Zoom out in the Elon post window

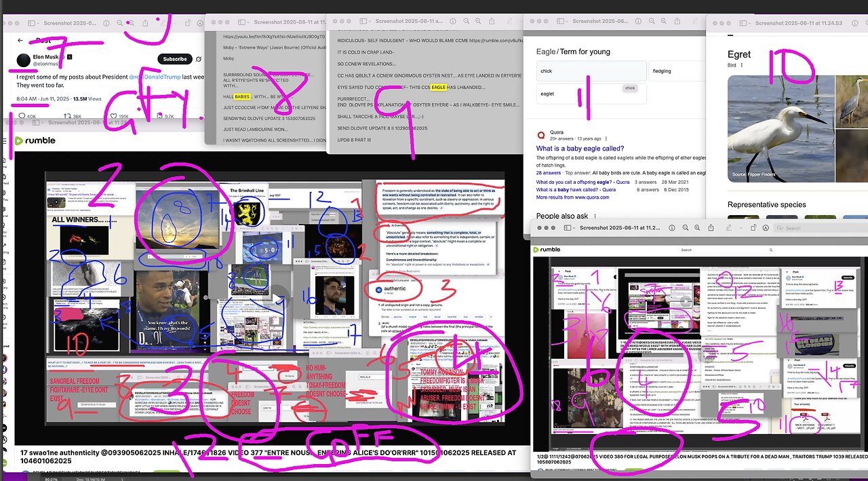coord(119,23)
